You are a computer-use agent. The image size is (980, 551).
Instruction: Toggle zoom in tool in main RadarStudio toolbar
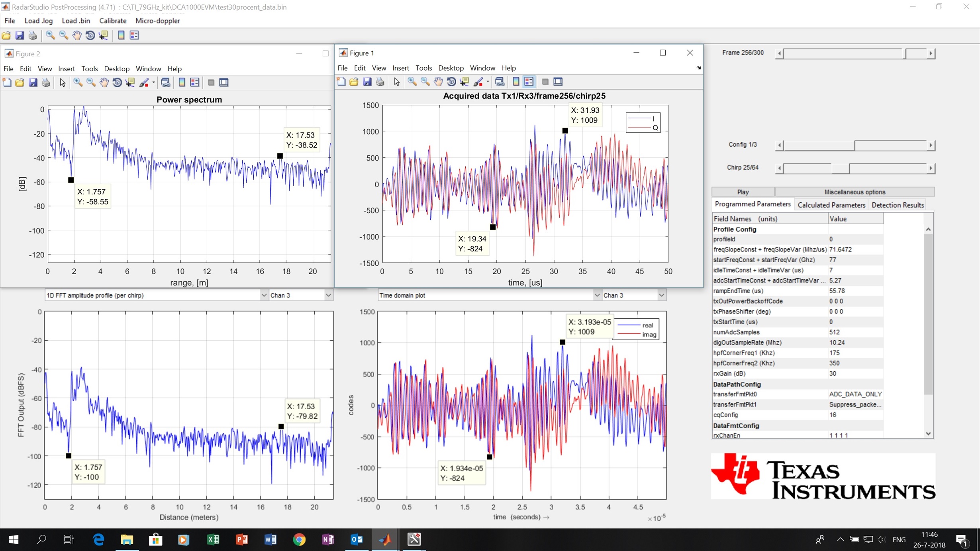click(50, 35)
